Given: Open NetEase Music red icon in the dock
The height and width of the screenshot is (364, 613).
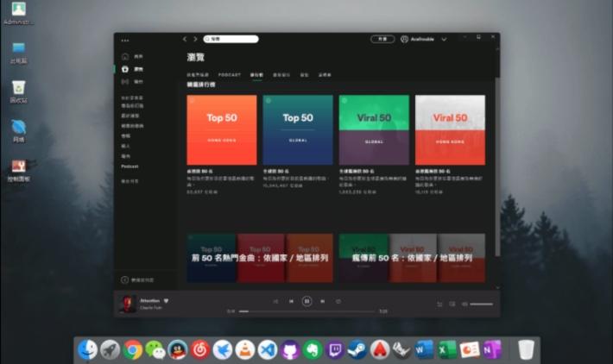Looking at the screenshot, I should (x=200, y=349).
